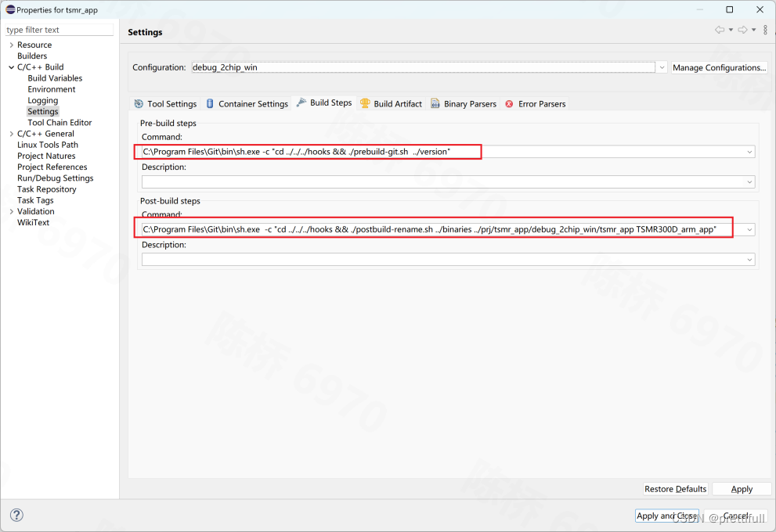Select Task Tags in the tree

35,201
